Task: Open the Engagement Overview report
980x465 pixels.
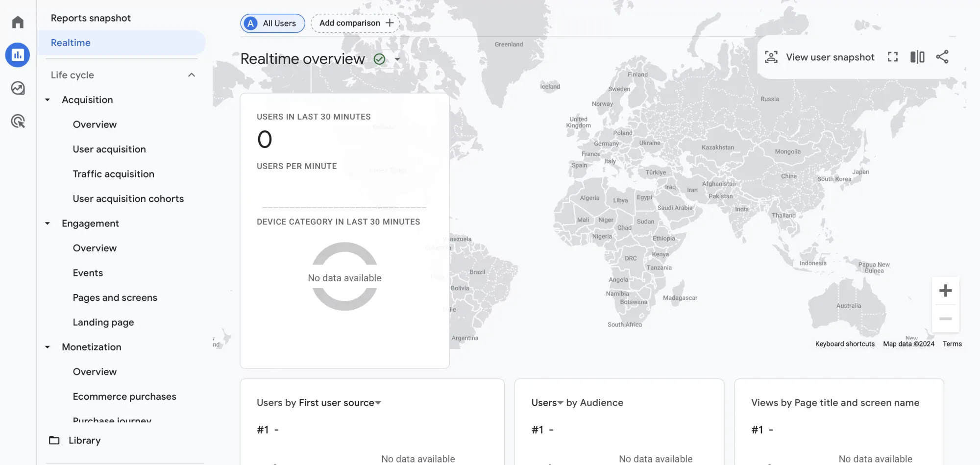Action: click(x=95, y=248)
